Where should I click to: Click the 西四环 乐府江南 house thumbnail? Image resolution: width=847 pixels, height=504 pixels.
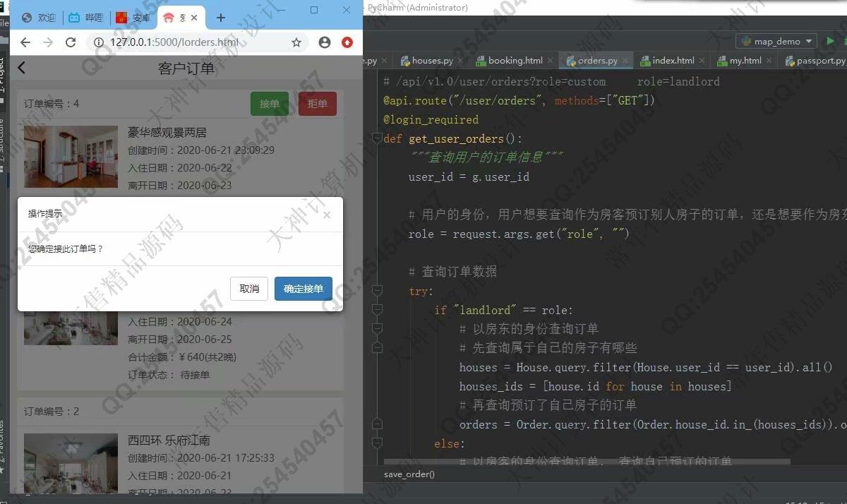click(71, 462)
